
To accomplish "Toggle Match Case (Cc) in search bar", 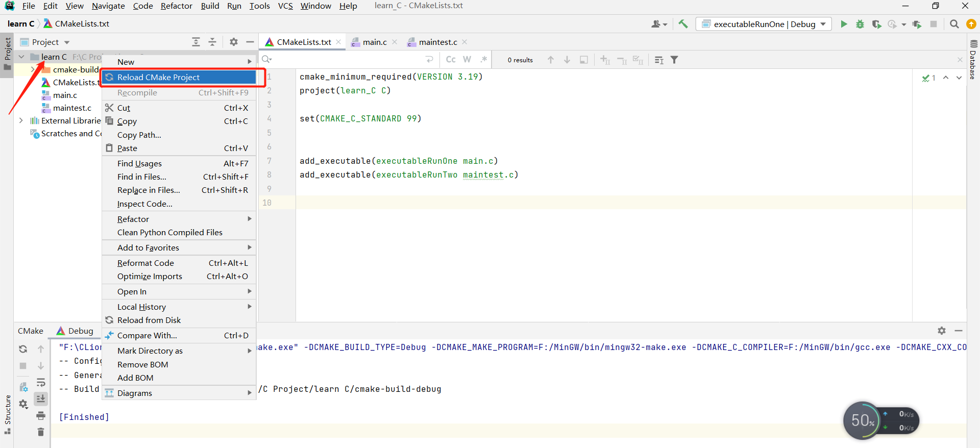I will point(451,60).
